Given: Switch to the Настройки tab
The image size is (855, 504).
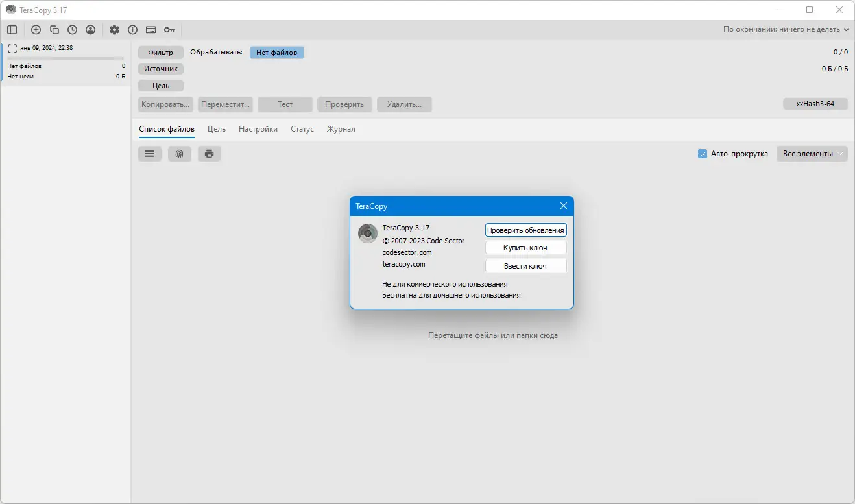Looking at the screenshot, I should tap(258, 129).
